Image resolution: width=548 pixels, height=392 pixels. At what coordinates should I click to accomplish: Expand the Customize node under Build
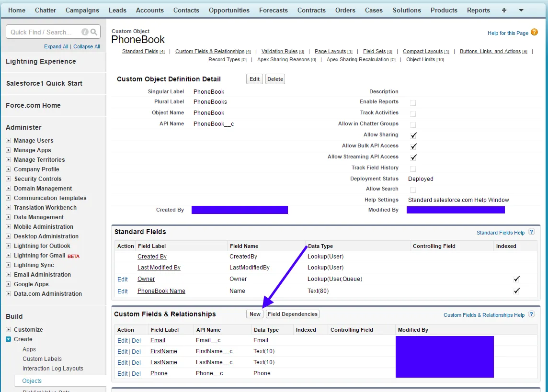[x=8, y=330]
